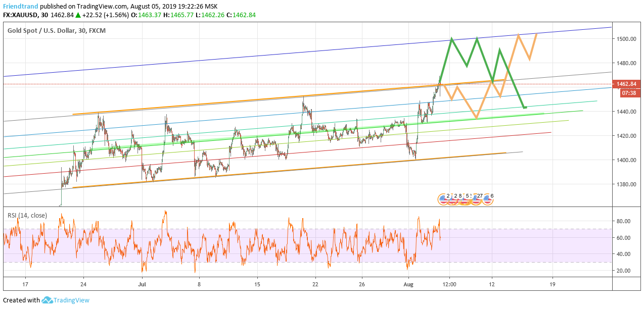Click the 1420.00 price axis label

coord(626,136)
